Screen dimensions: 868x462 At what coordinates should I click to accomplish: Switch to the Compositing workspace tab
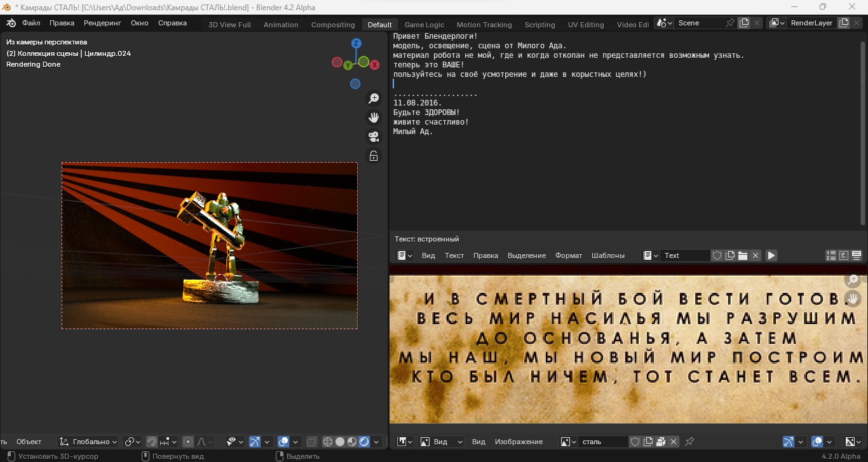333,25
